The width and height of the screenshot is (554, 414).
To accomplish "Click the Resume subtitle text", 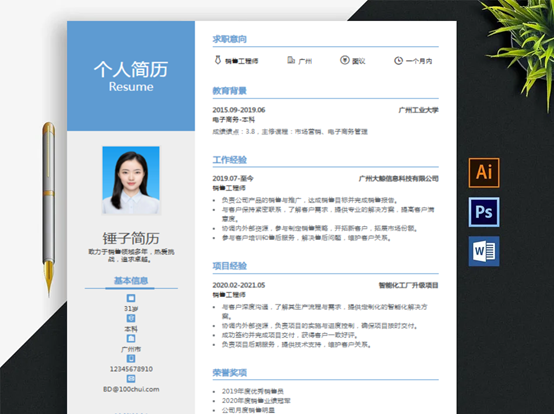I will [131, 87].
